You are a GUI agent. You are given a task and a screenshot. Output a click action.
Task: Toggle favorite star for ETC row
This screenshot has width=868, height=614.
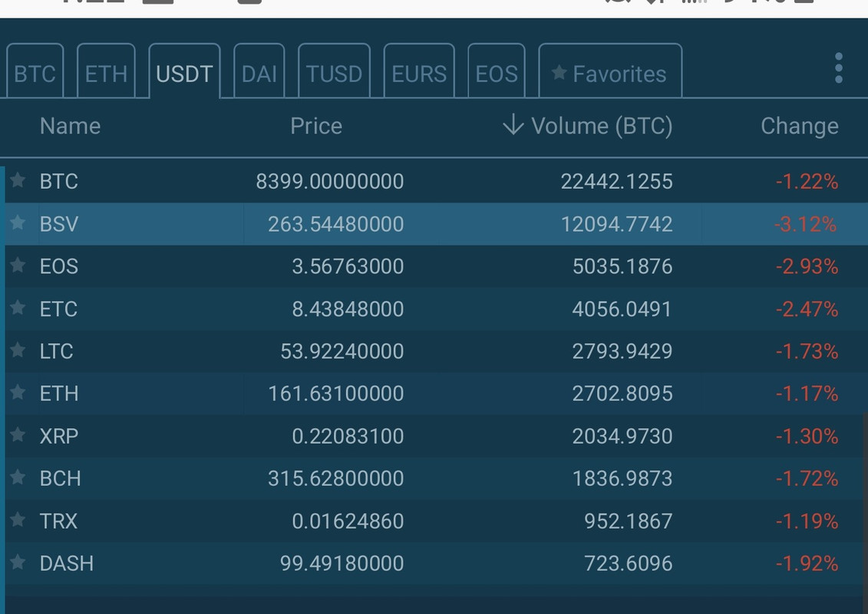(x=18, y=307)
